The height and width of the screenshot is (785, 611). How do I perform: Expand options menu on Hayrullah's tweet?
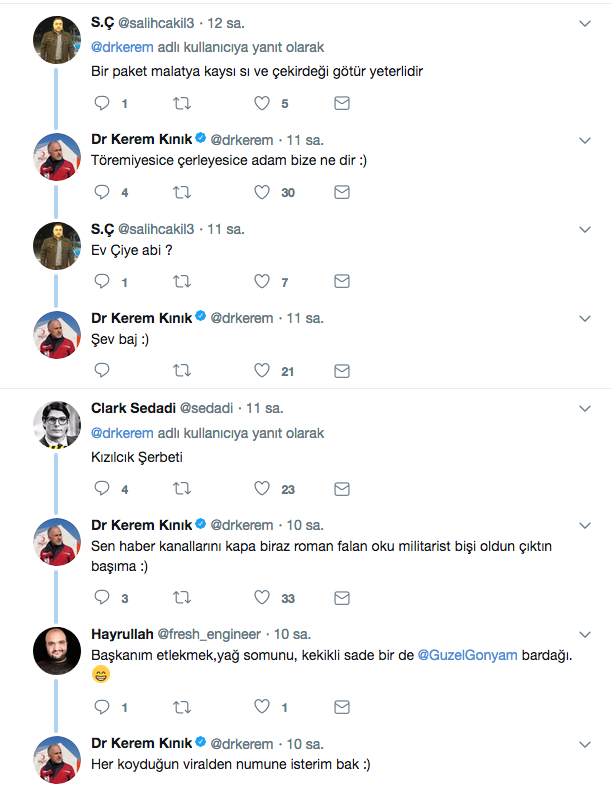pos(585,634)
